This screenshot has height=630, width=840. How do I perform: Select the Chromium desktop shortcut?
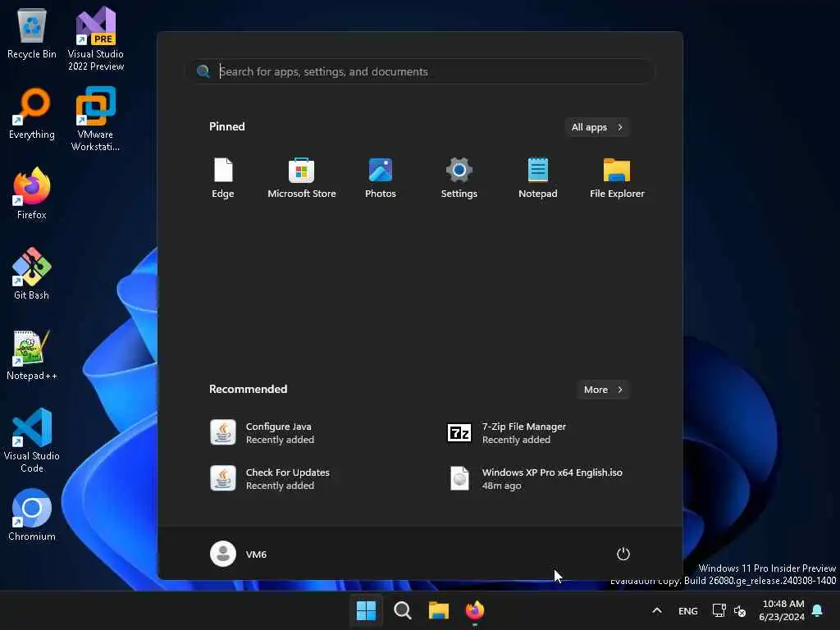[32, 514]
